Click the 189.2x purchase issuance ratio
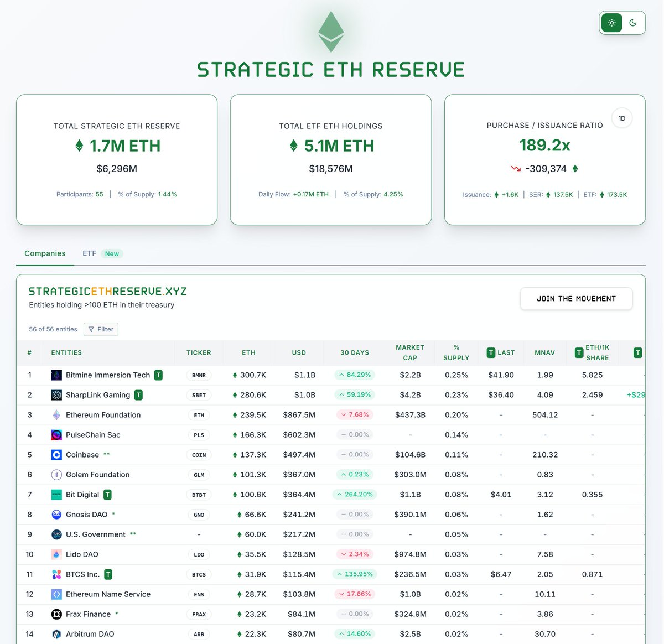664x644 pixels. point(544,146)
